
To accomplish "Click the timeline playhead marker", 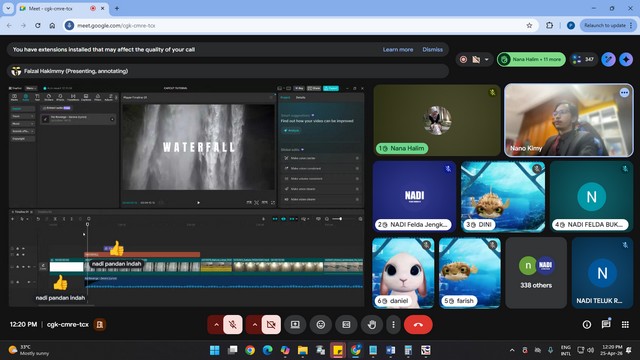I will pyautogui.click(x=87, y=224).
